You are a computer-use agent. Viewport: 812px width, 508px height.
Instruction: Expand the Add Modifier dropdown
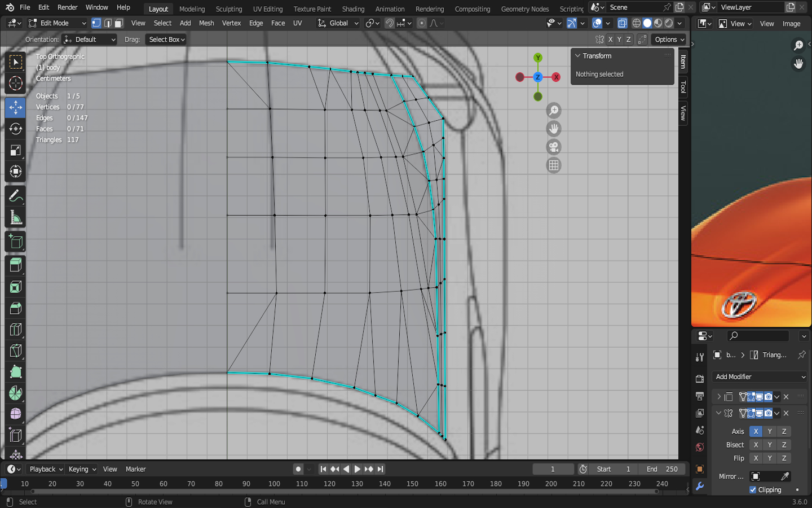pyautogui.click(x=760, y=376)
